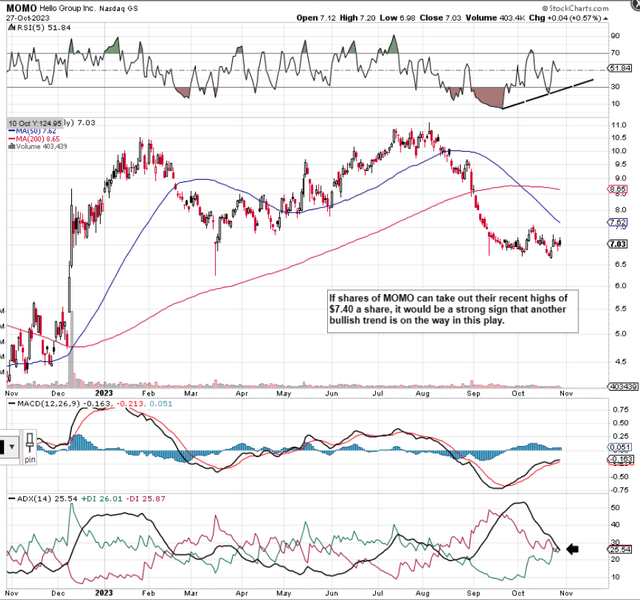Click the Hello Group Inc. company name
The height and width of the screenshot is (600, 640).
click(67, 8)
